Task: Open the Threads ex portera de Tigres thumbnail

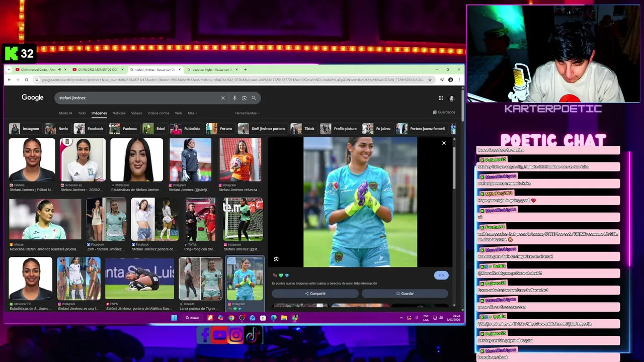Action: (x=200, y=279)
